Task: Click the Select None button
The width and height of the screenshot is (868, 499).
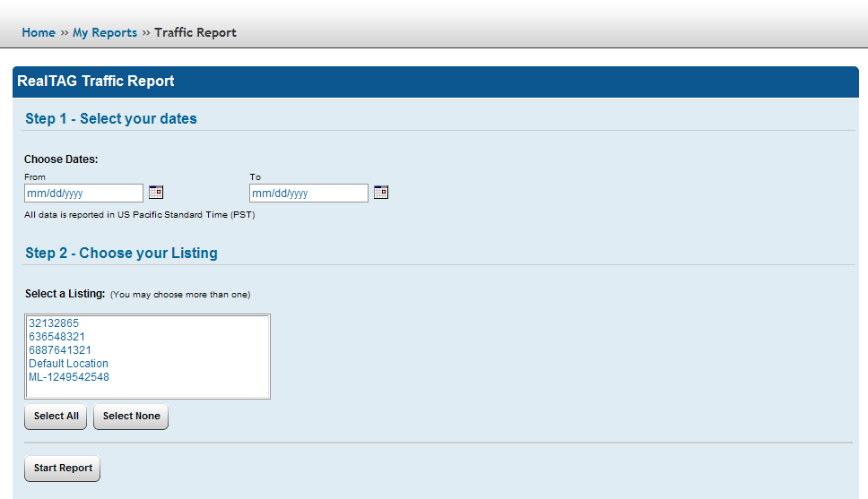Action: [x=131, y=417]
